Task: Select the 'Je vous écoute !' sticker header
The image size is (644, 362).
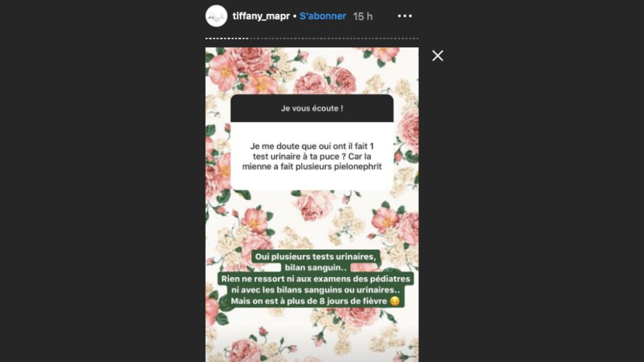Action: [312, 108]
